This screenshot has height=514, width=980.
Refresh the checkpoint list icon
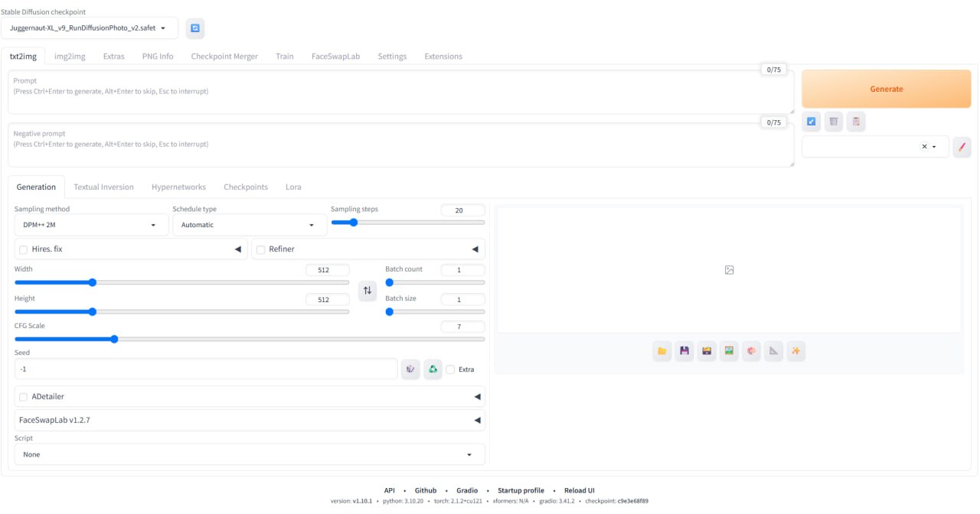pos(195,28)
